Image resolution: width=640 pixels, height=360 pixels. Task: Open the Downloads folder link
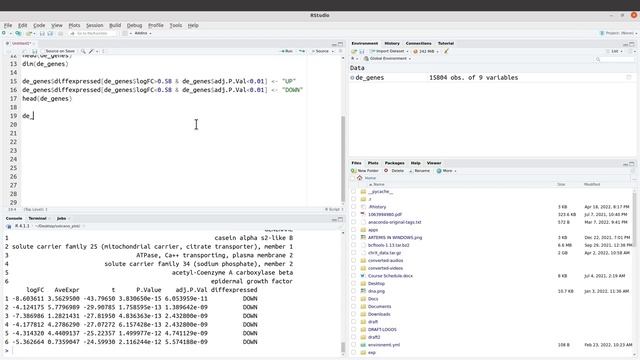[x=379, y=314]
